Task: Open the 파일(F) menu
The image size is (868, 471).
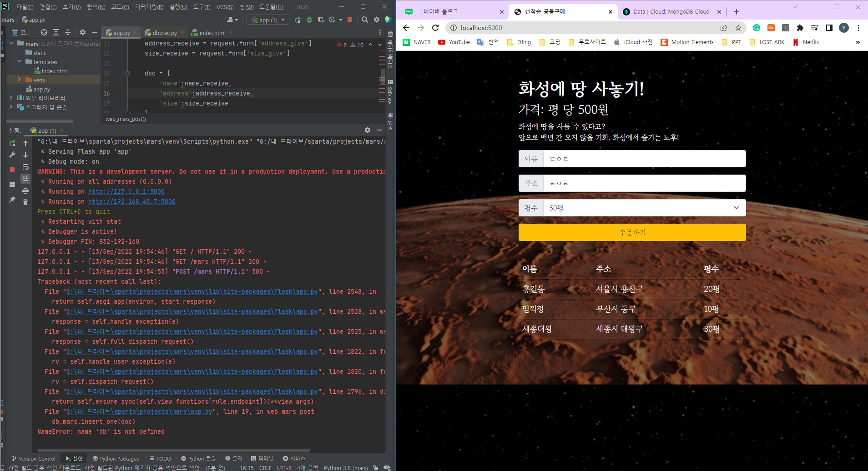Action: point(25,7)
